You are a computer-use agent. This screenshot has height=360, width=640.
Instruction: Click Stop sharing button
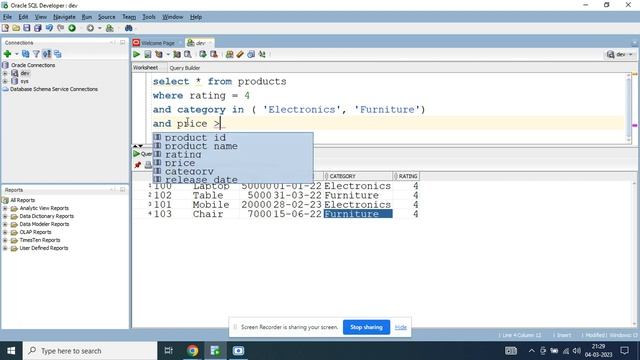pos(366,327)
